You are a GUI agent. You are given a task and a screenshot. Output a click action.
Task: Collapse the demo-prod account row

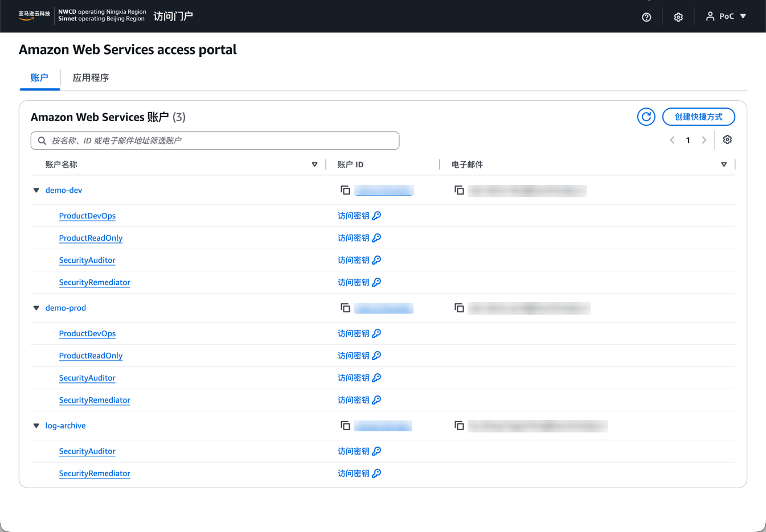[36, 308]
